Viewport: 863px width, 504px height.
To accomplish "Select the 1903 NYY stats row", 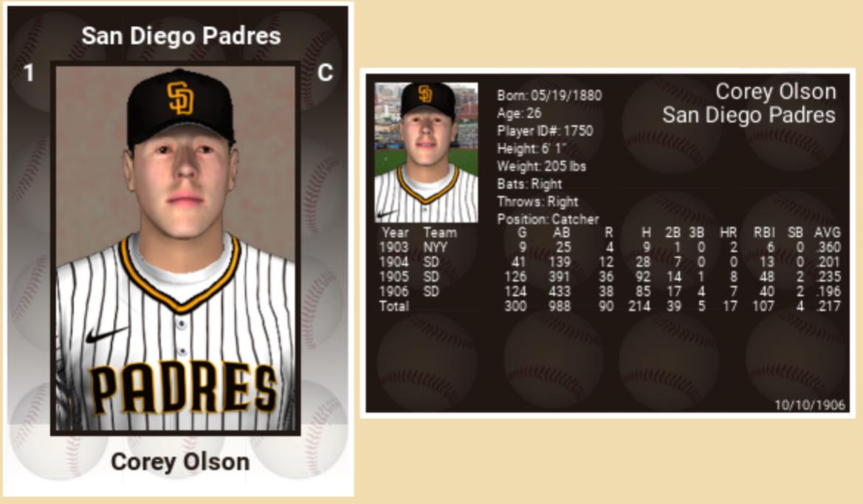I will pyautogui.click(x=610, y=248).
